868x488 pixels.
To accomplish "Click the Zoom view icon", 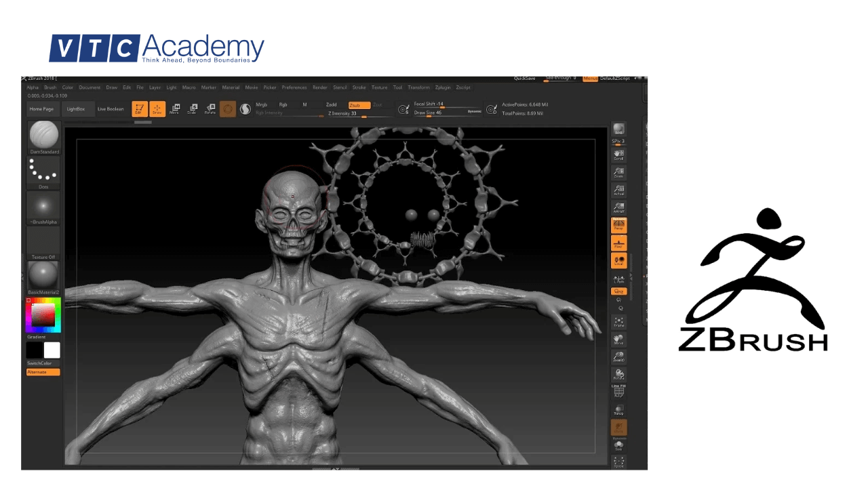I will coord(618,173).
